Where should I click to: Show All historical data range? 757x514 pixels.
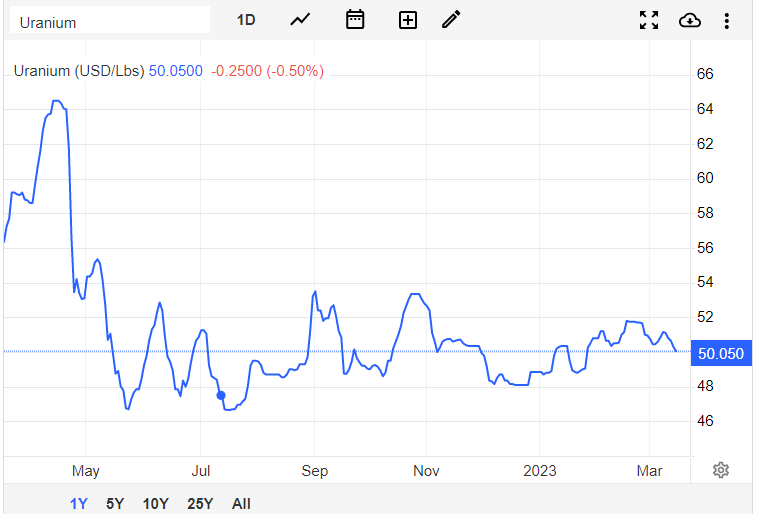pos(241,504)
